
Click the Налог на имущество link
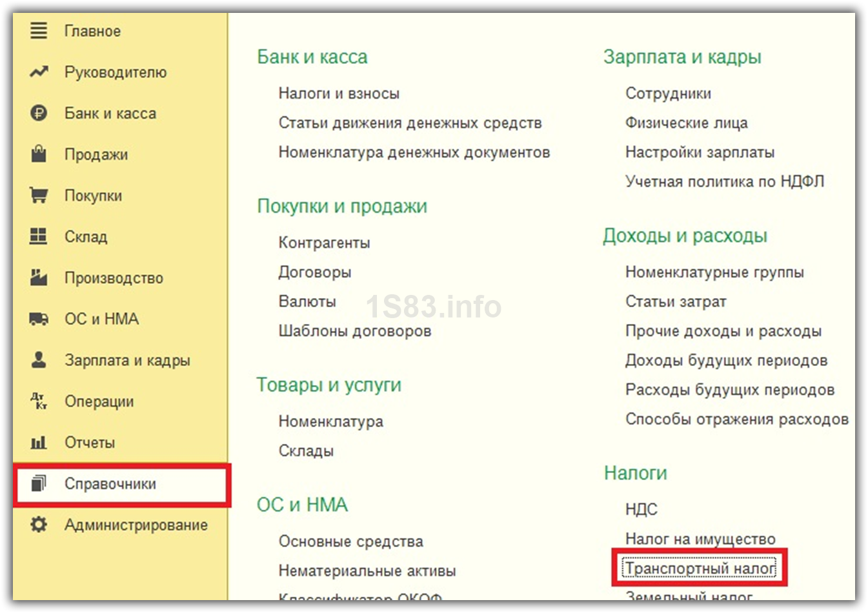click(700, 539)
